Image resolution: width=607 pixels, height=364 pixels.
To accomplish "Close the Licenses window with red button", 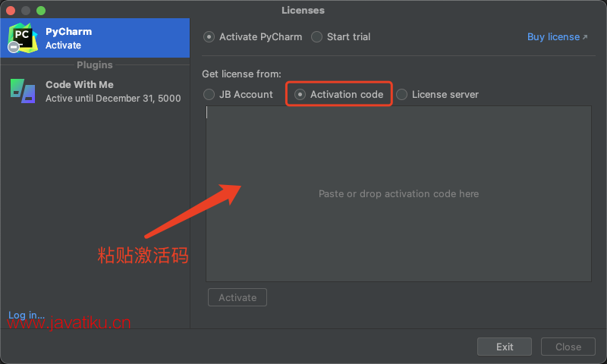I will point(11,11).
